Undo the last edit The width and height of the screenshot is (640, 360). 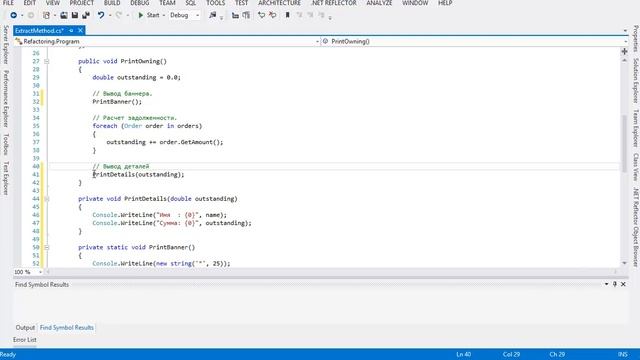pos(101,15)
